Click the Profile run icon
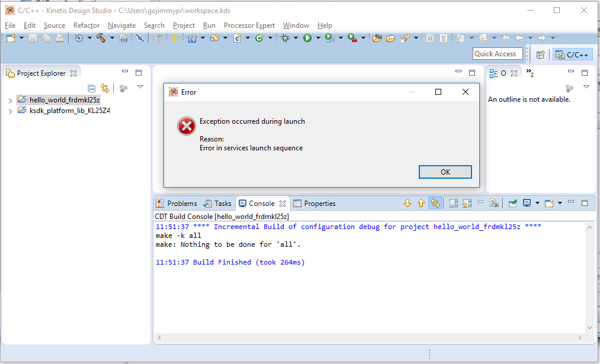This screenshot has height=364, width=600. coord(330,38)
